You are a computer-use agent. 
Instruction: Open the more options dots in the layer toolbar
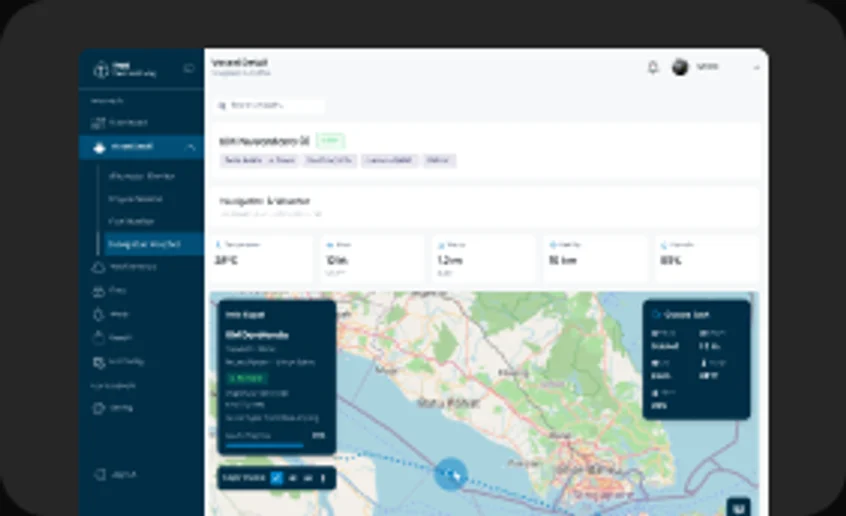(323, 478)
